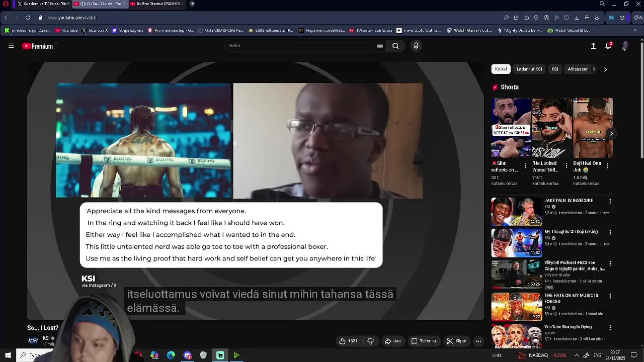Open options for My Thoughts On Deji Losing

pos(610,232)
